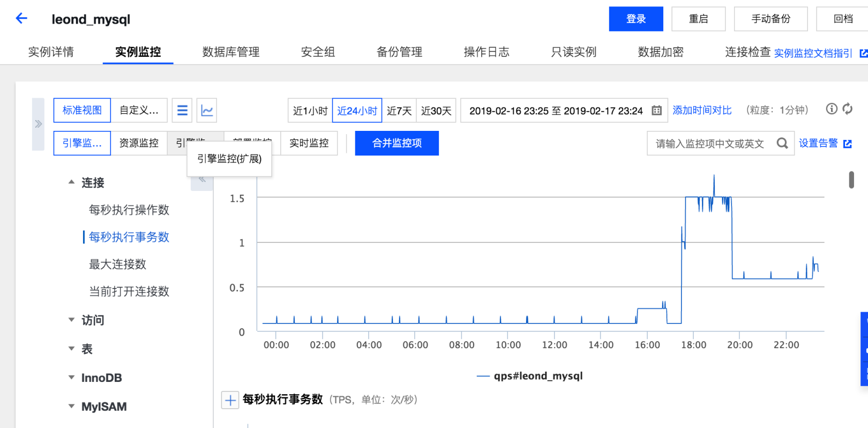This screenshot has height=428, width=868.
Task: Select the 自定义 view option
Action: [x=139, y=110]
